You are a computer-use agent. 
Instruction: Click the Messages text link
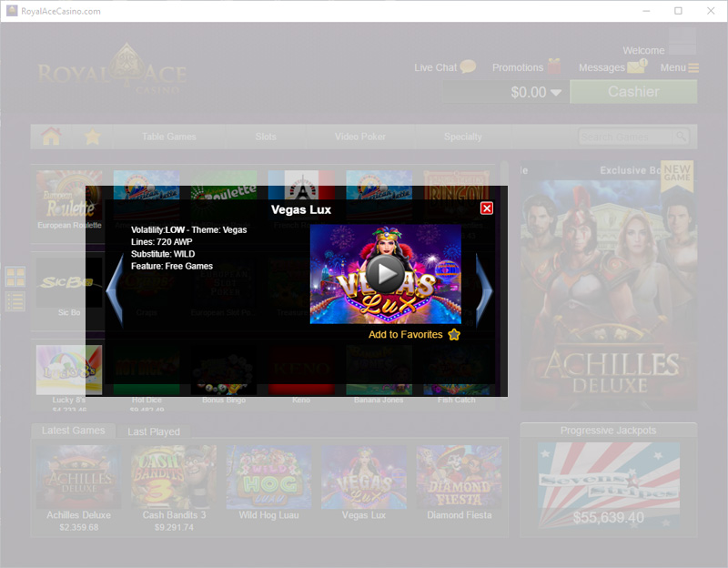(x=602, y=67)
